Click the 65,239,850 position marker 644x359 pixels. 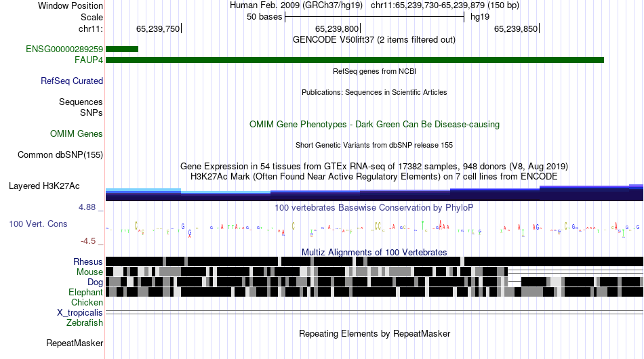click(x=517, y=28)
